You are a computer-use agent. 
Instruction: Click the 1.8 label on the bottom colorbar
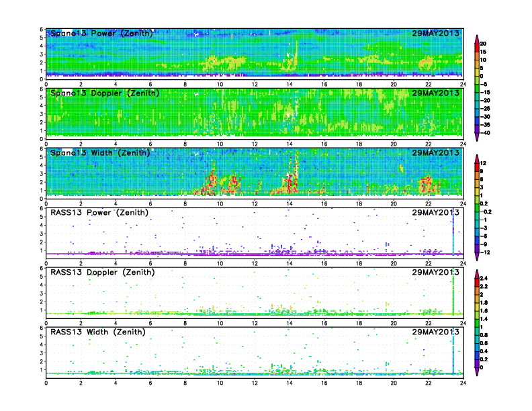(x=484, y=302)
